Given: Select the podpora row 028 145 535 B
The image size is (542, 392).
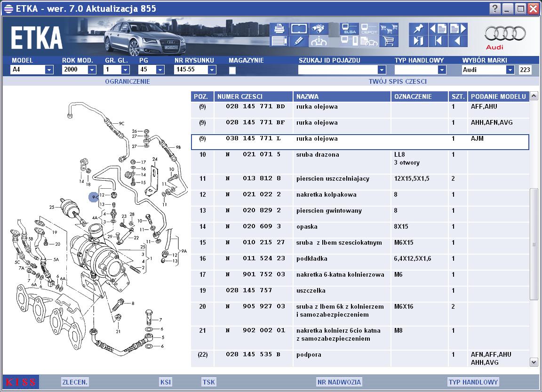Looking at the screenshot, I should [360, 359].
